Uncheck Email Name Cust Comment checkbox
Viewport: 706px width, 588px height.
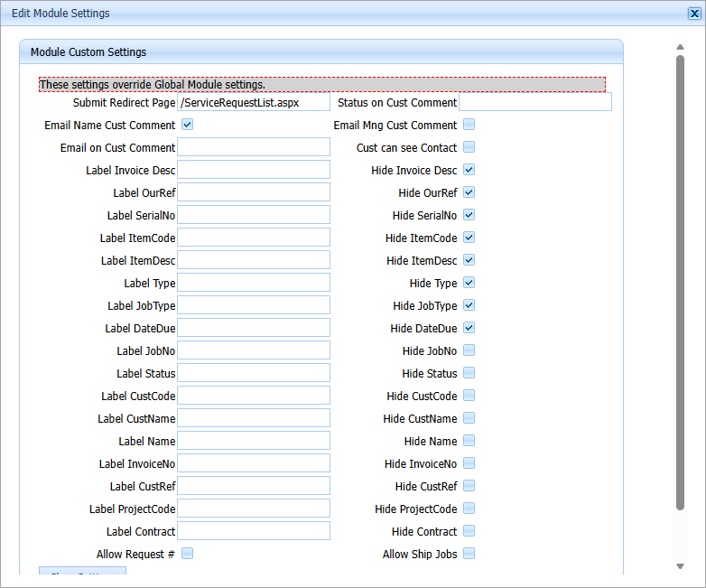[x=187, y=125]
